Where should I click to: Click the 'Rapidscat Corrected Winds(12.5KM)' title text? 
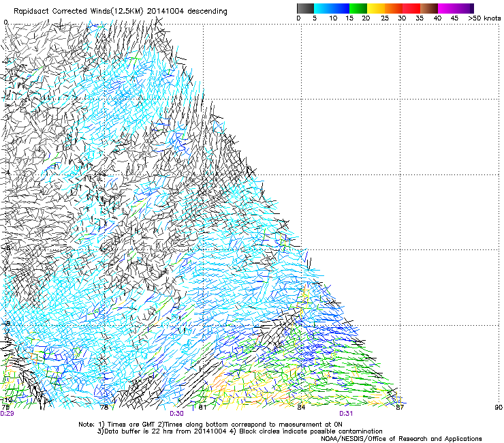click(79, 12)
